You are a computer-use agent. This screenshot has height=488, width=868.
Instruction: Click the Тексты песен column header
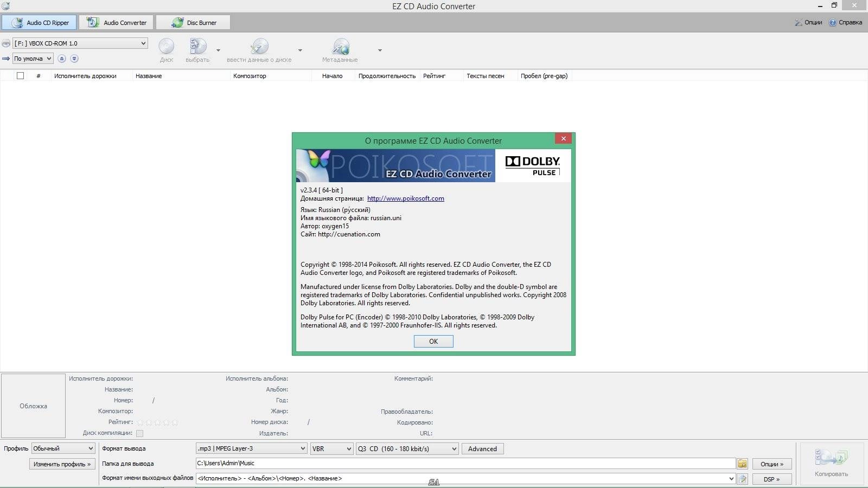[490, 76]
